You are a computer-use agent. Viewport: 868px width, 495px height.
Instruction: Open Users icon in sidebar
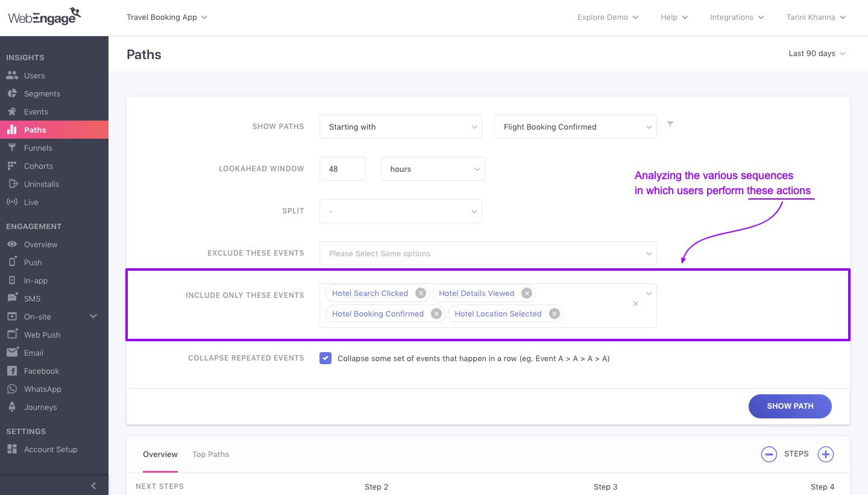pyautogui.click(x=12, y=75)
